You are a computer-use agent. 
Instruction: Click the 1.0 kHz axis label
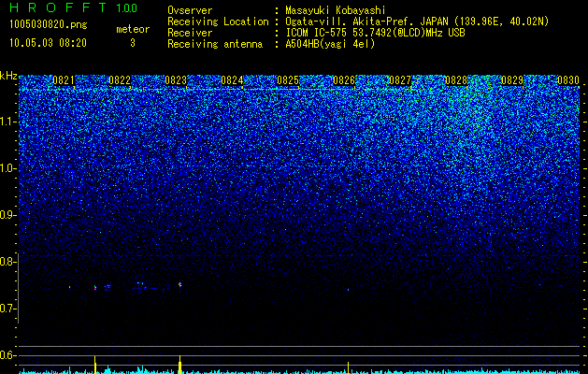[x=8, y=168]
